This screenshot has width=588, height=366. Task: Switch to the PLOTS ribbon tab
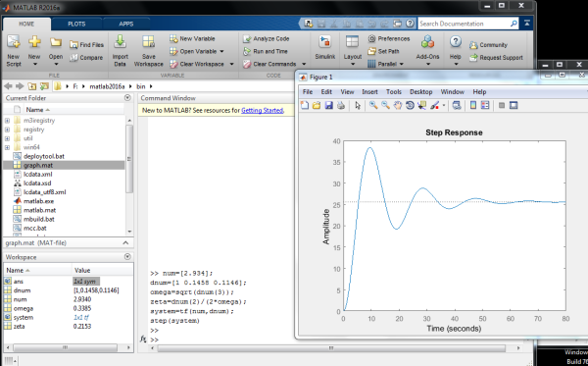76,24
